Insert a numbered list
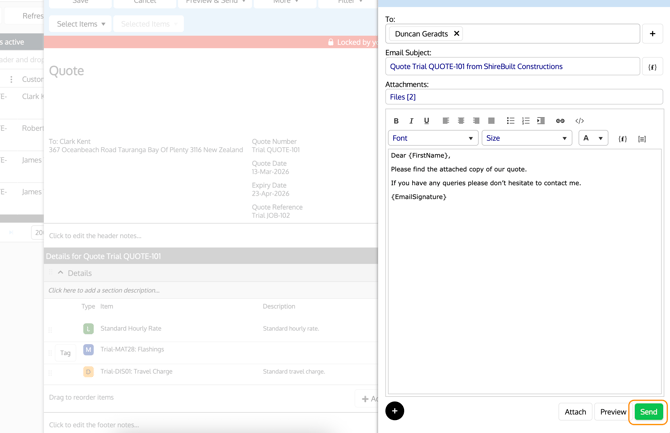This screenshot has width=670, height=433. click(x=525, y=121)
